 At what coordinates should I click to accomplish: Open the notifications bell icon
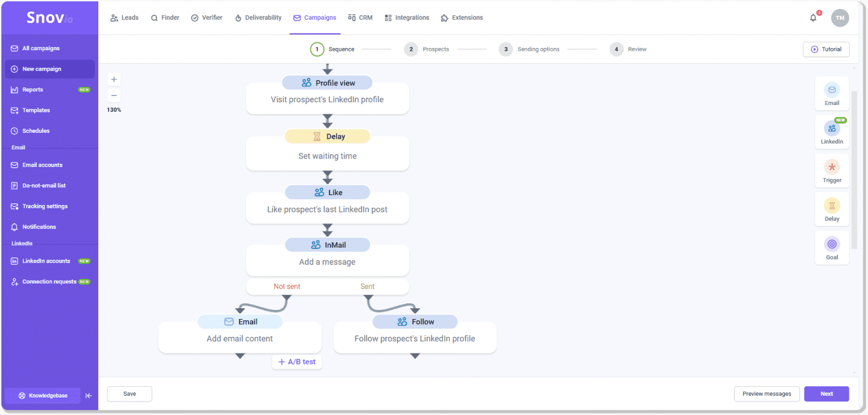(813, 18)
